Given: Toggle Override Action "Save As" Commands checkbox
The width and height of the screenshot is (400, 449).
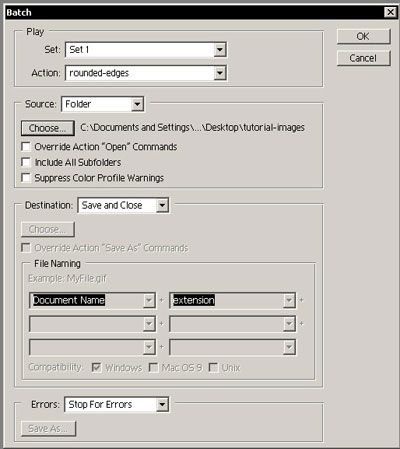Looking at the screenshot, I should pyautogui.click(x=26, y=248).
